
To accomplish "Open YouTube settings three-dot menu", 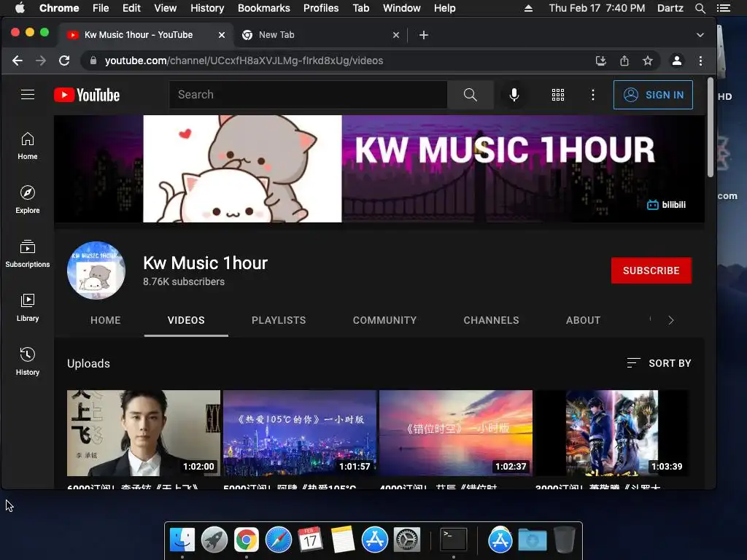I will tap(592, 95).
